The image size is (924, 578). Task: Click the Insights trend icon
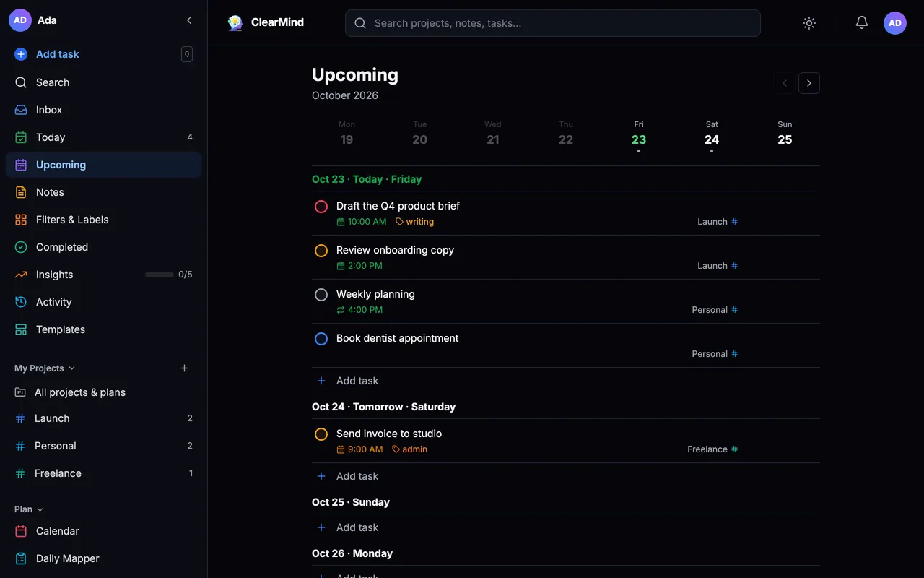tap(21, 275)
